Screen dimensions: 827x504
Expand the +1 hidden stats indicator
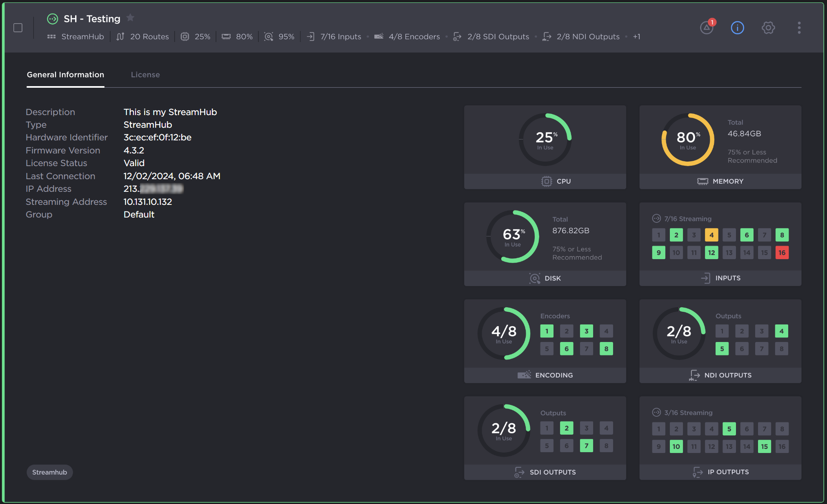point(637,36)
